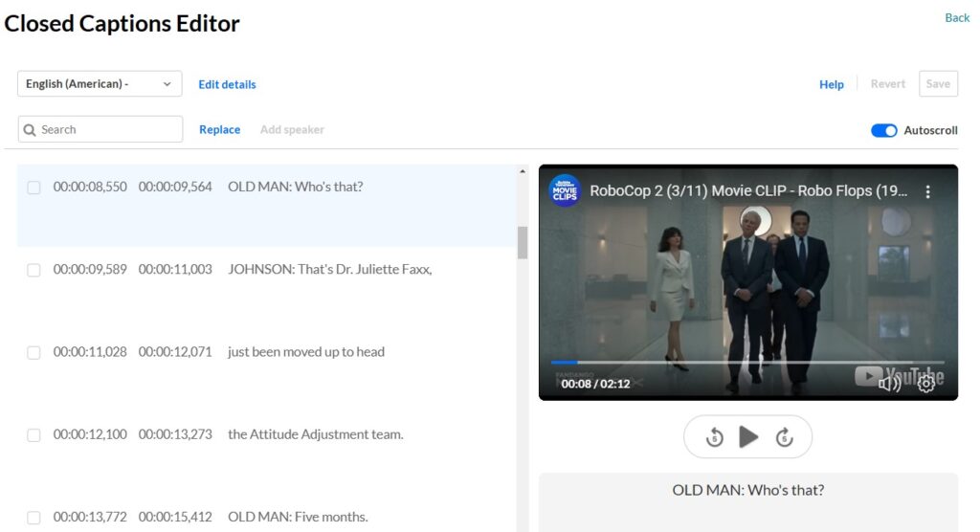Check the 'OLD MAN: Five months.' checkbox
The image size is (980, 532).
33,518
